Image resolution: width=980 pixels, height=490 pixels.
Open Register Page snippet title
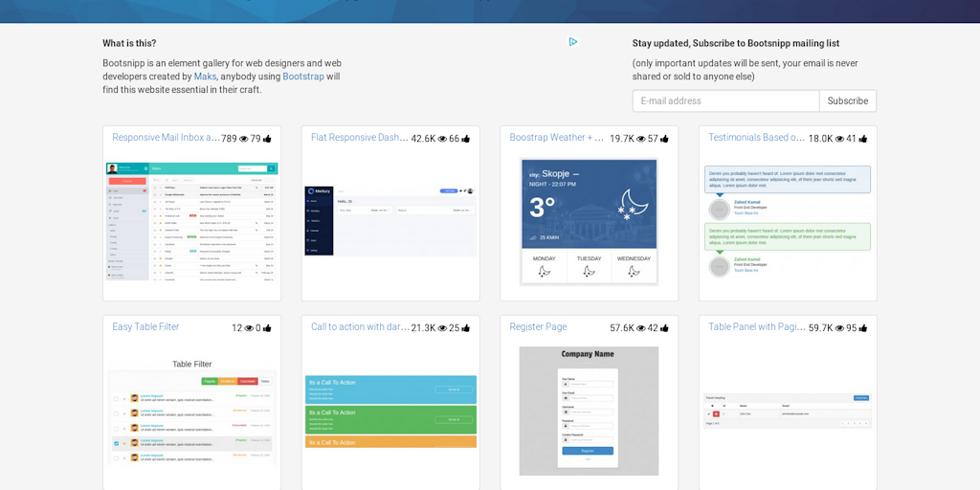(538, 327)
